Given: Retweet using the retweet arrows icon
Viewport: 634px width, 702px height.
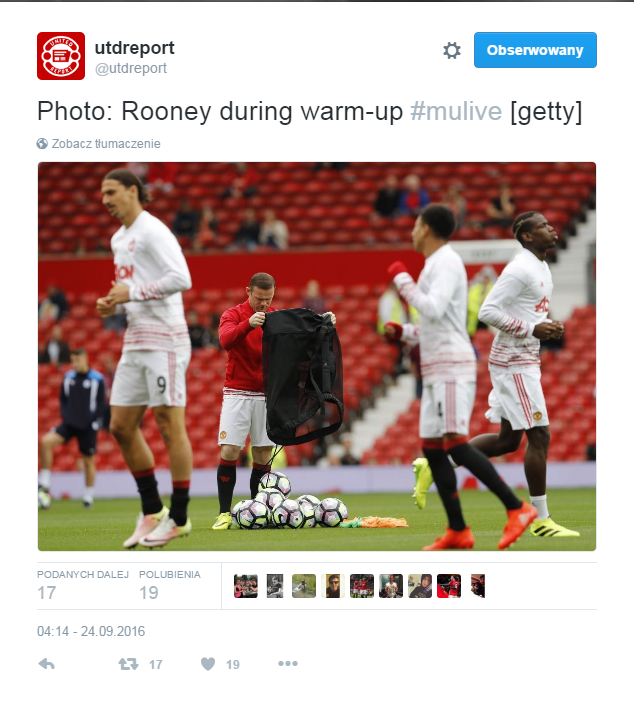Looking at the screenshot, I should coord(129,664).
